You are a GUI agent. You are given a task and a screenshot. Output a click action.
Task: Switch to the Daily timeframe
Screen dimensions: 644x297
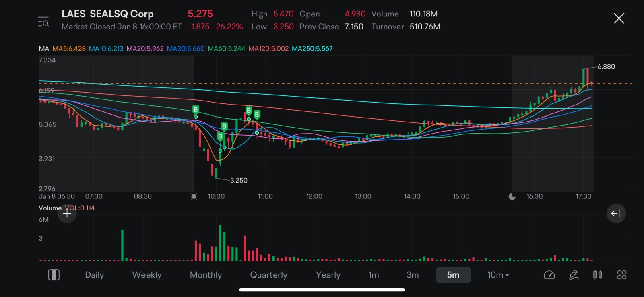click(95, 275)
